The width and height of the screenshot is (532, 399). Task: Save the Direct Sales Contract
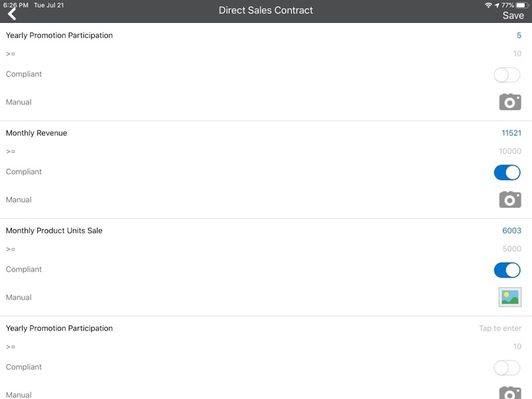(x=513, y=15)
